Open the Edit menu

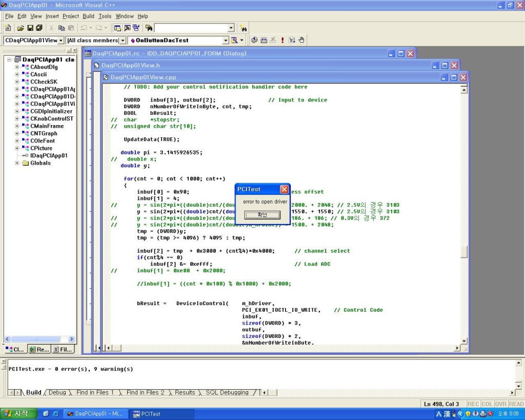pos(22,16)
